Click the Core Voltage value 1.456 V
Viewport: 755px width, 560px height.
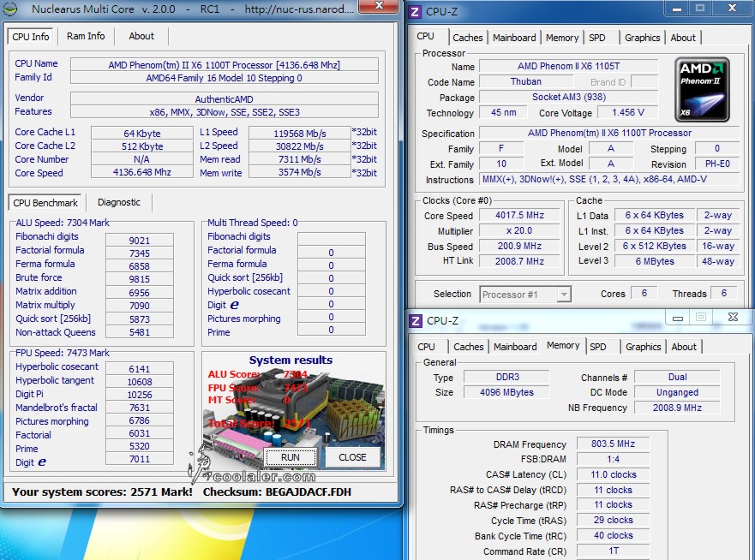[628, 112]
